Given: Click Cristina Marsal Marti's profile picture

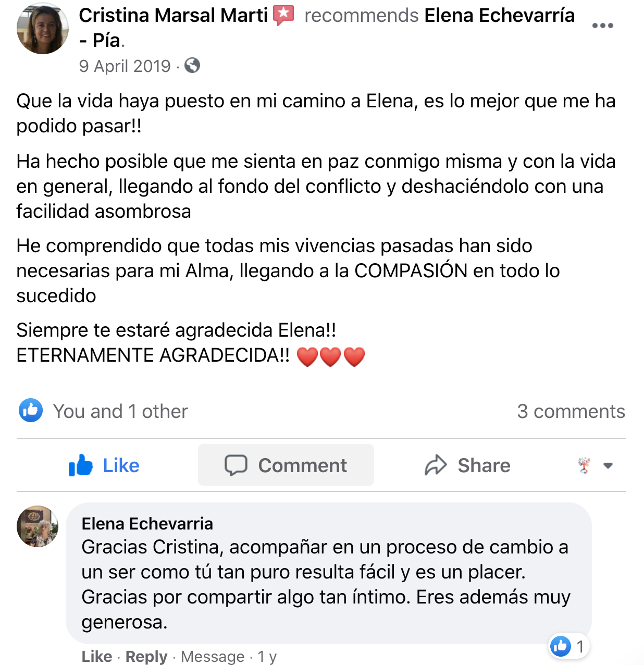Looking at the screenshot, I should tap(43, 29).
